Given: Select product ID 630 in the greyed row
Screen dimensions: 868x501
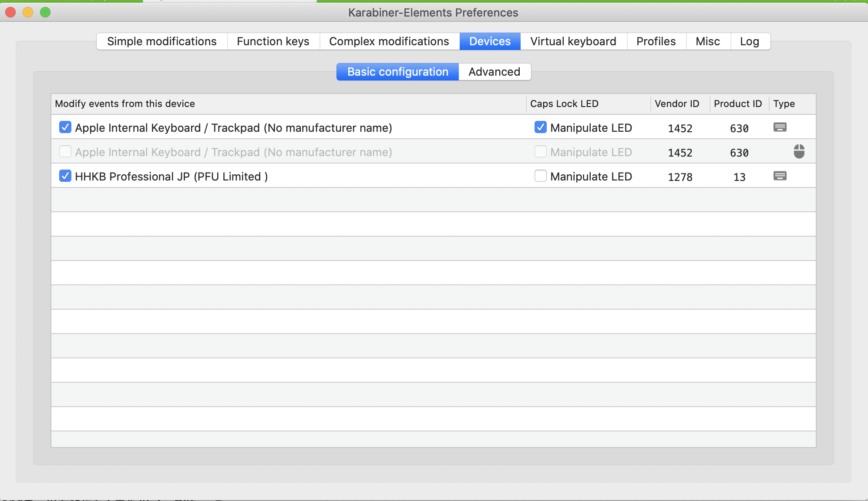Looking at the screenshot, I should 740,153.
